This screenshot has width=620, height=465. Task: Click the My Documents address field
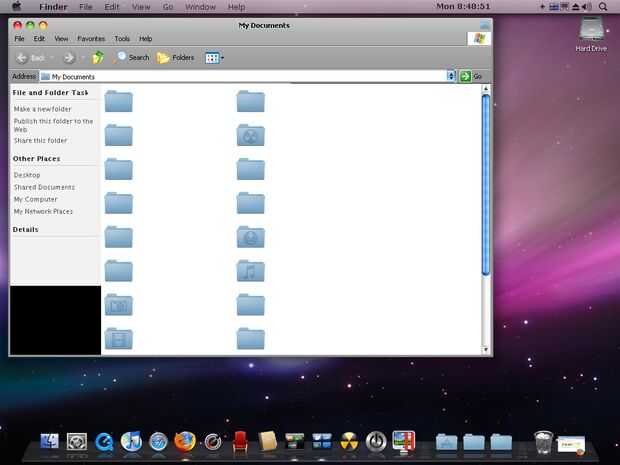click(x=243, y=76)
